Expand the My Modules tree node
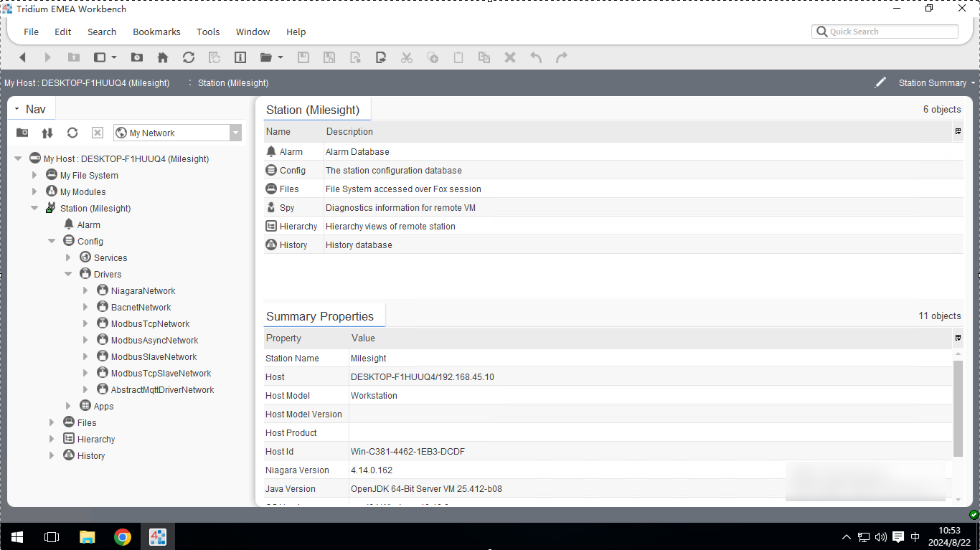 point(34,191)
